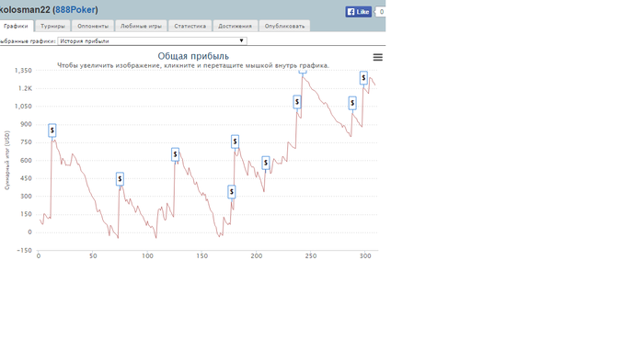
Task: Open the Опубликовать tab
Action: [x=284, y=26]
